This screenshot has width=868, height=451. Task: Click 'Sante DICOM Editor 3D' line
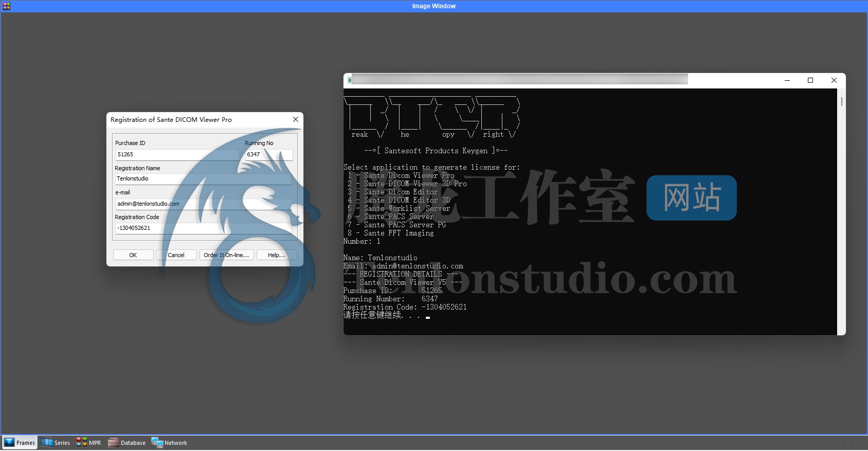399,200
